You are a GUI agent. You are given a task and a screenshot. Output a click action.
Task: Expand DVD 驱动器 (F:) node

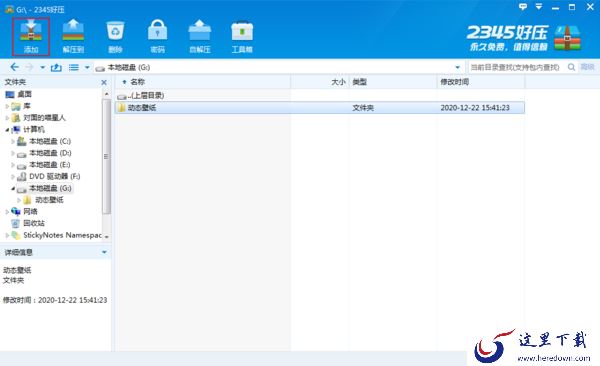coord(13,176)
